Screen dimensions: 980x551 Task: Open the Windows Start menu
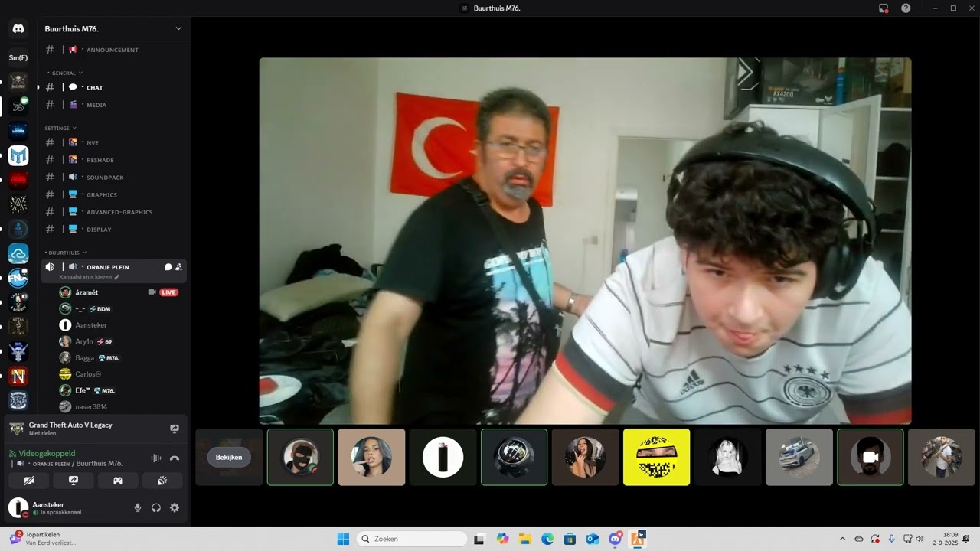(344, 539)
